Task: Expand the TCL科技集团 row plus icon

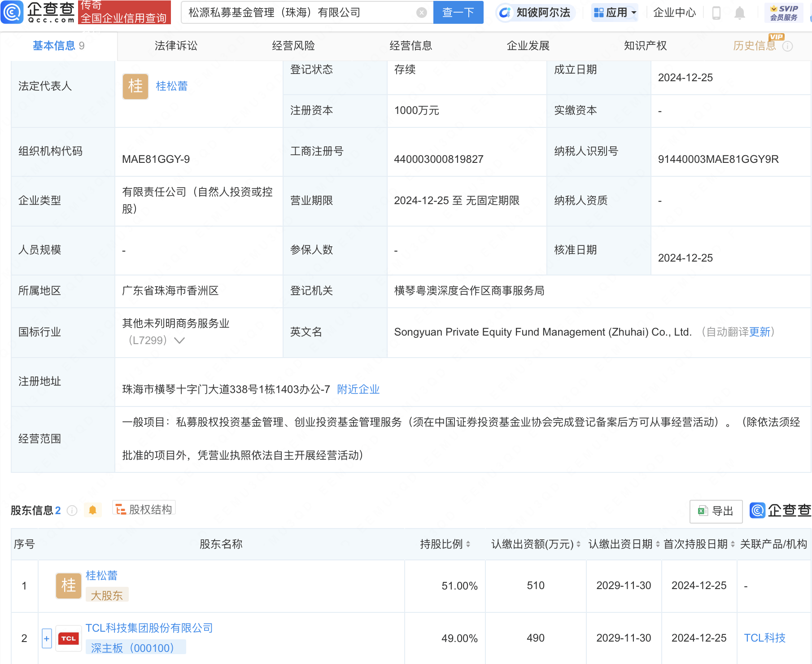Action: [47, 638]
